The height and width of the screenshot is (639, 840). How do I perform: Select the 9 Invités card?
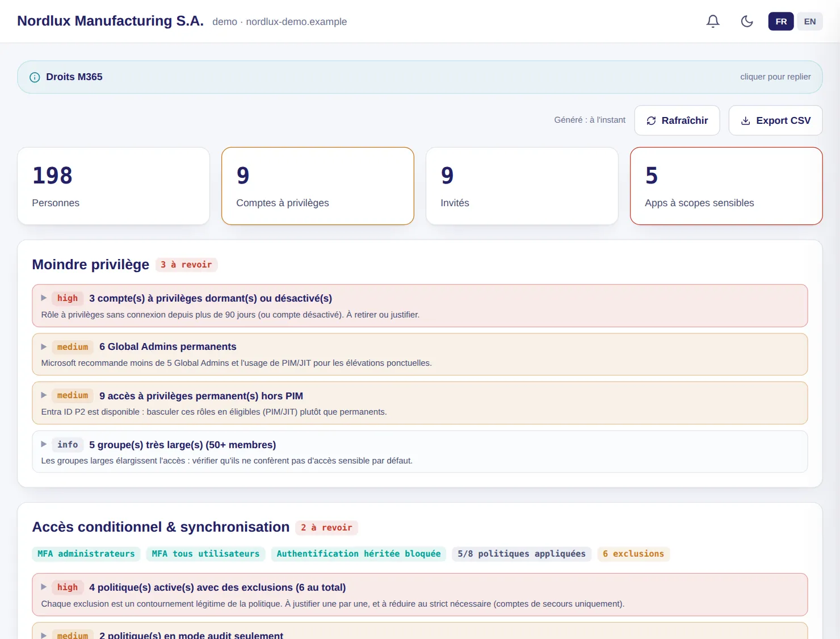(522, 186)
